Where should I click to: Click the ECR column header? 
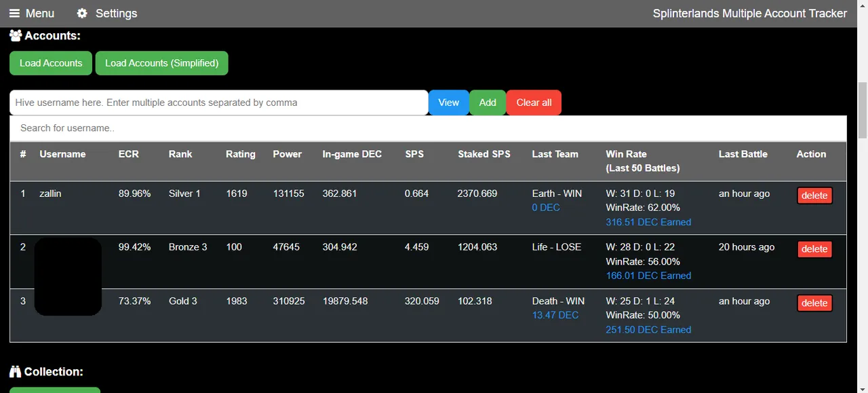(128, 154)
